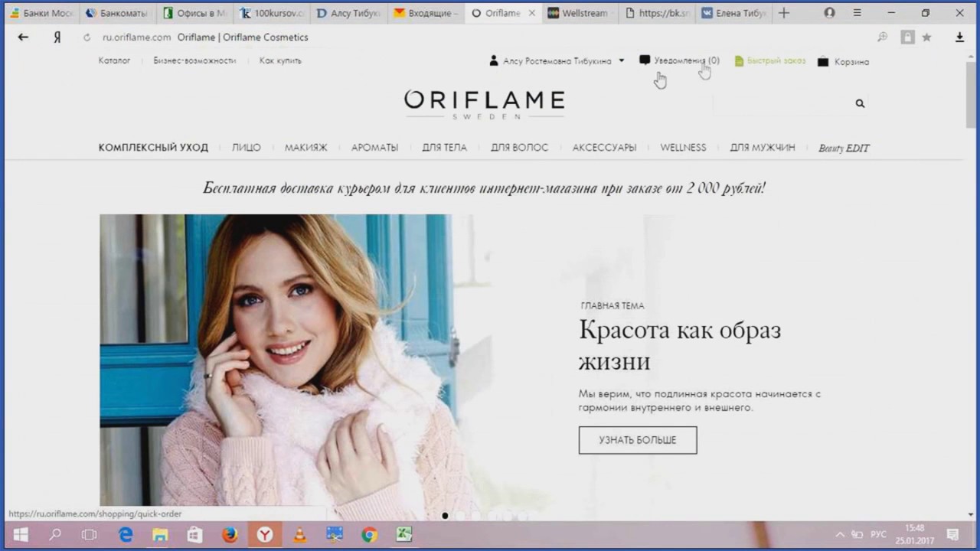
Task: Open the Windows Start menu
Action: pos(21,535)
